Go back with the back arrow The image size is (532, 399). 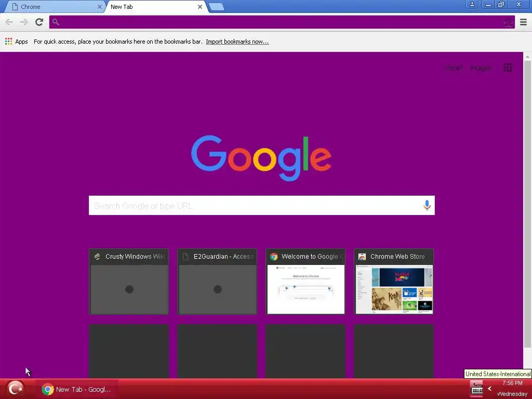point(9,22)
